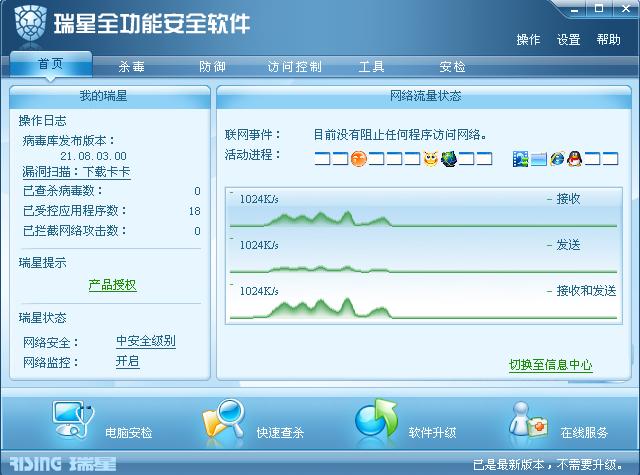Click the window icon left of the smiley bee
640x475 pixels.
(412, 159)
